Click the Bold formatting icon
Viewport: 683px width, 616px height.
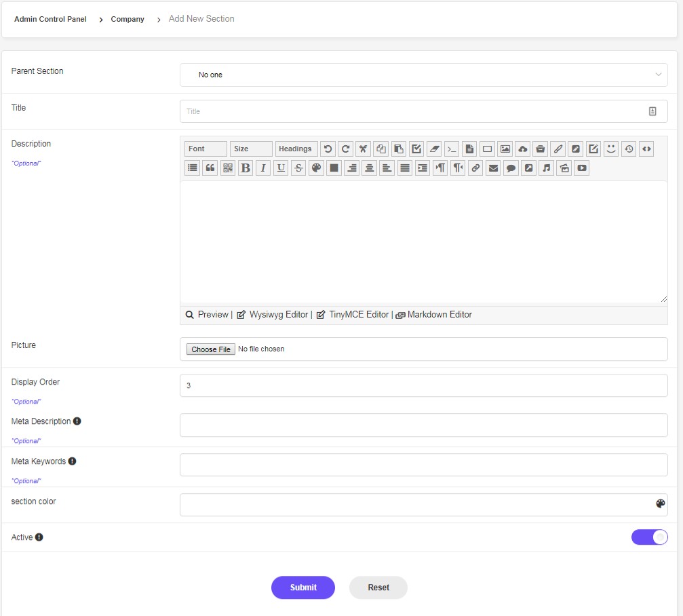pyautogui.click(x=246, y=168)
